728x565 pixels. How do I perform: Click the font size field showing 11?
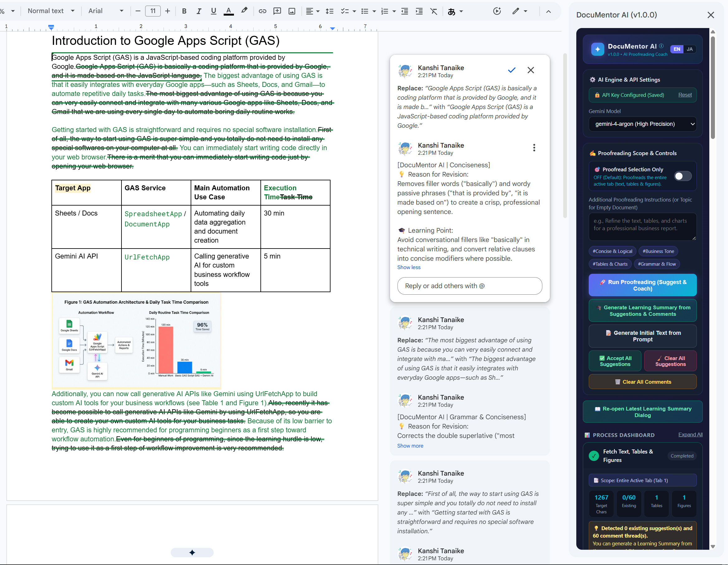[x=153, y=11]
